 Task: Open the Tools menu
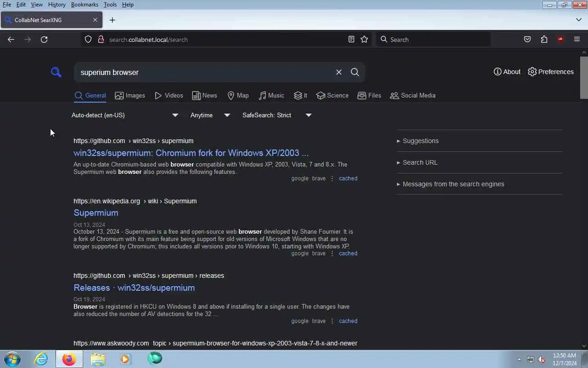[x=110, y=5]
